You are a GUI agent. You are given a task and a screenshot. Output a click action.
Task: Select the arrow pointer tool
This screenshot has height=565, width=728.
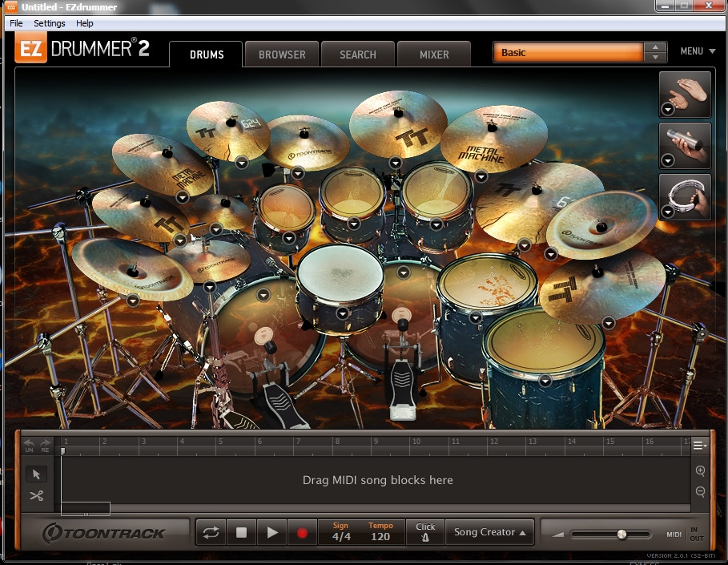(x=36, y=474)
